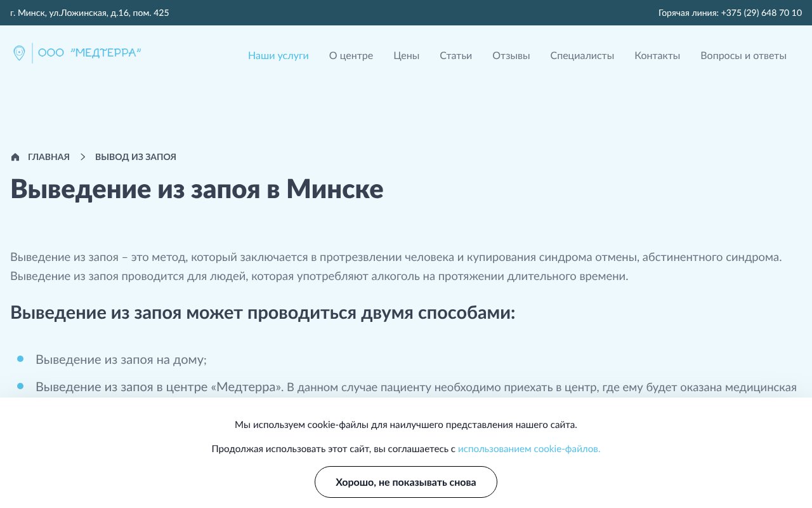Viewport: 812px width, 508px height.
Task: Open the 'О центре' page
Action: 351,55
